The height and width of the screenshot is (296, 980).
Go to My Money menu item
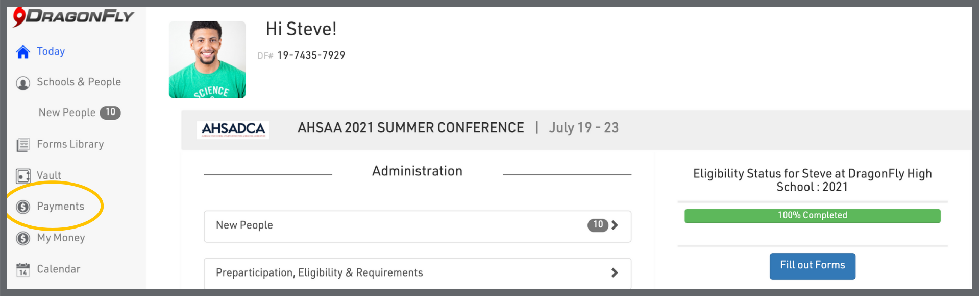(61, 238)
